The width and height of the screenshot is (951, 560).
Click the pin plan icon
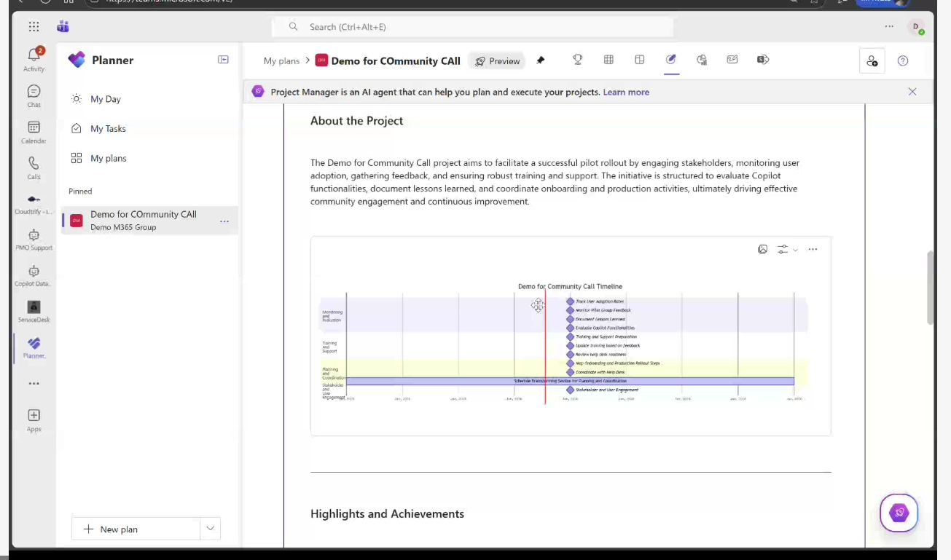(541, 61)
